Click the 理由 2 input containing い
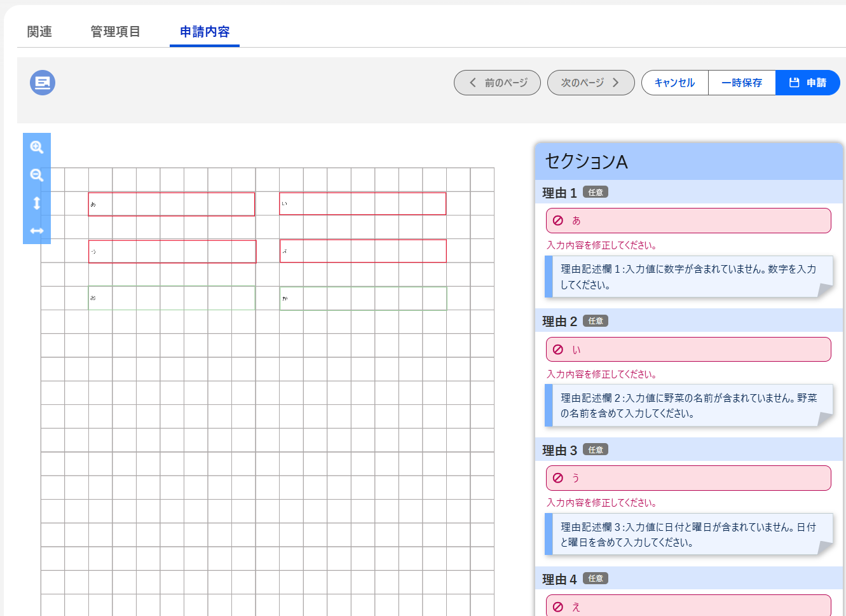 [x=688, y=350]
